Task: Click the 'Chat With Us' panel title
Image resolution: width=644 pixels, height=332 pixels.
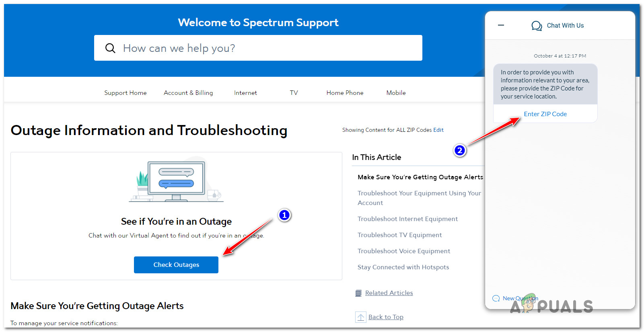Action: (565, 26)
